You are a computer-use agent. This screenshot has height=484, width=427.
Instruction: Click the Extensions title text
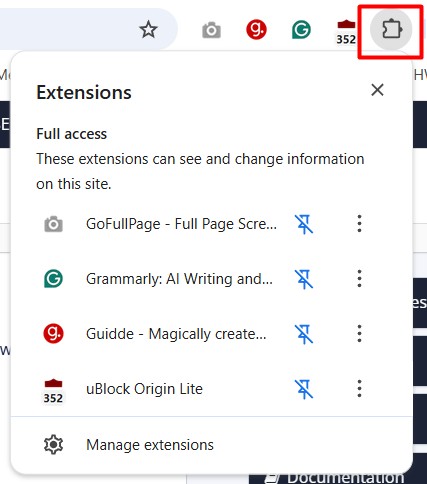84,92
